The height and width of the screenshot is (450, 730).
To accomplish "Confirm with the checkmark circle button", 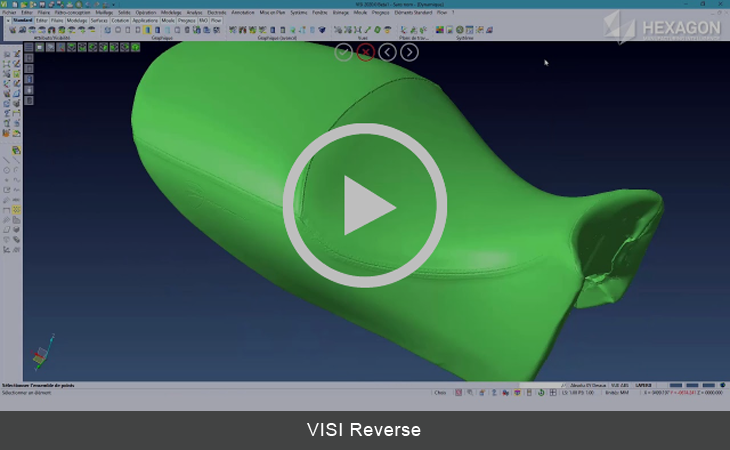I will point(344,52).
